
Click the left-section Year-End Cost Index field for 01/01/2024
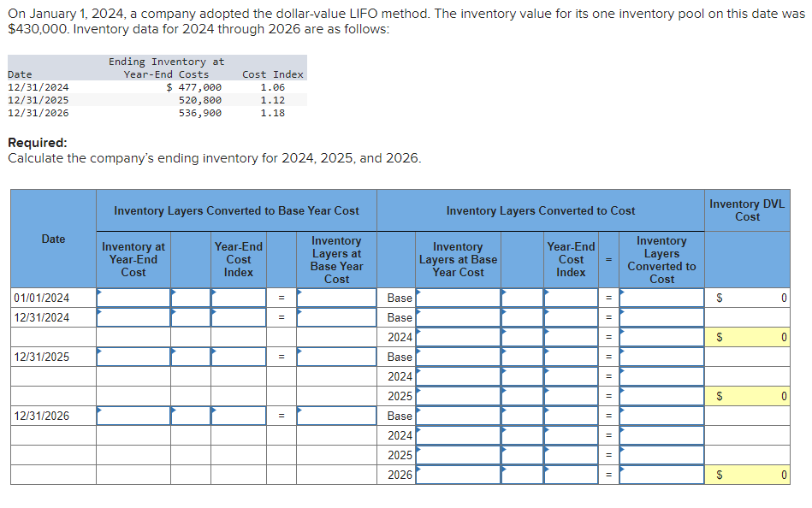coord(238,298)
